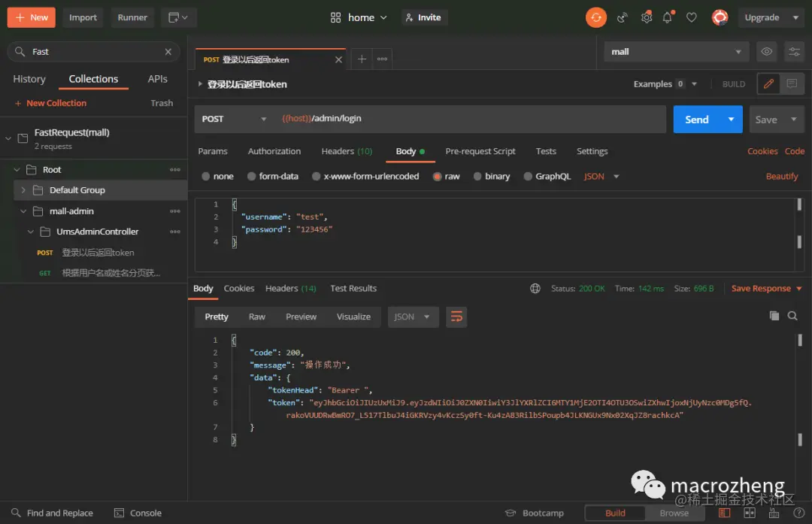Select the 'none' body type
Image resolution: width=812 pixels, height=524 pixels.
tap(205, 177)
